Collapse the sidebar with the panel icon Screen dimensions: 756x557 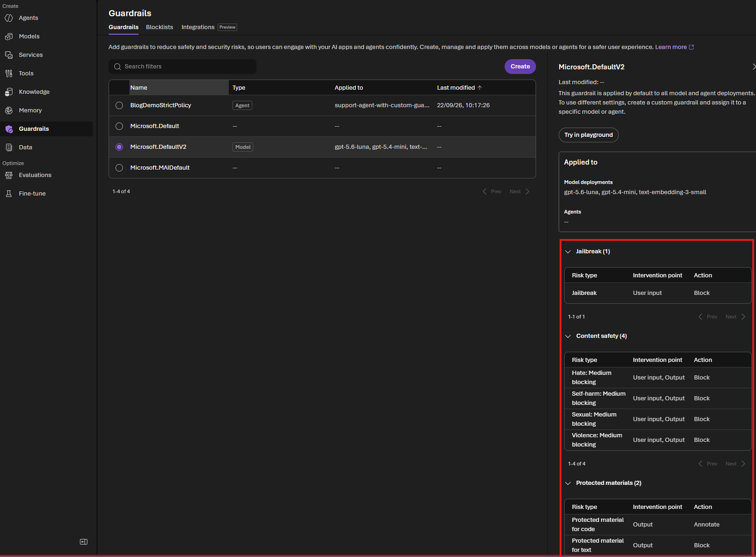pyautogui.click(x=84, y=542)
